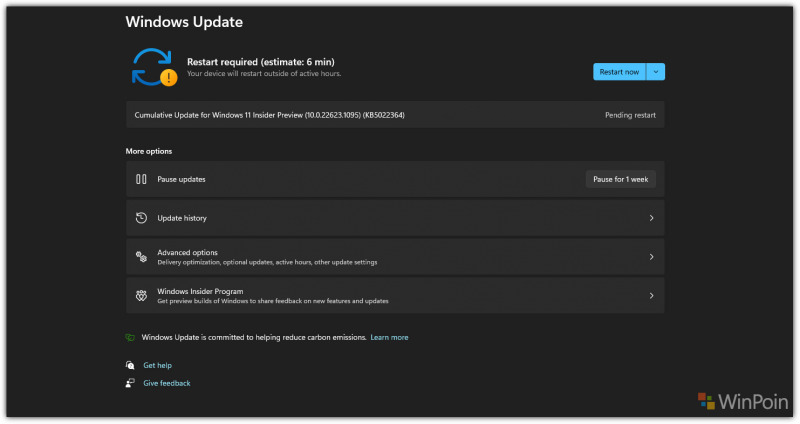
Task: Click the text about restarting outside active hours
Action: click(x=264, y=73)
